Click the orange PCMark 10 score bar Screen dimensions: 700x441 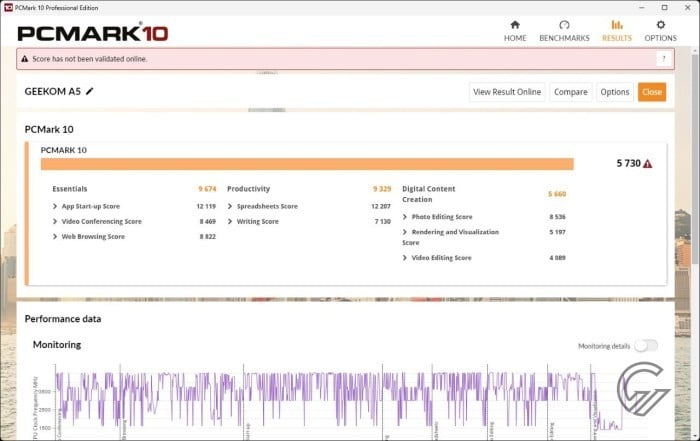point(307,164)
